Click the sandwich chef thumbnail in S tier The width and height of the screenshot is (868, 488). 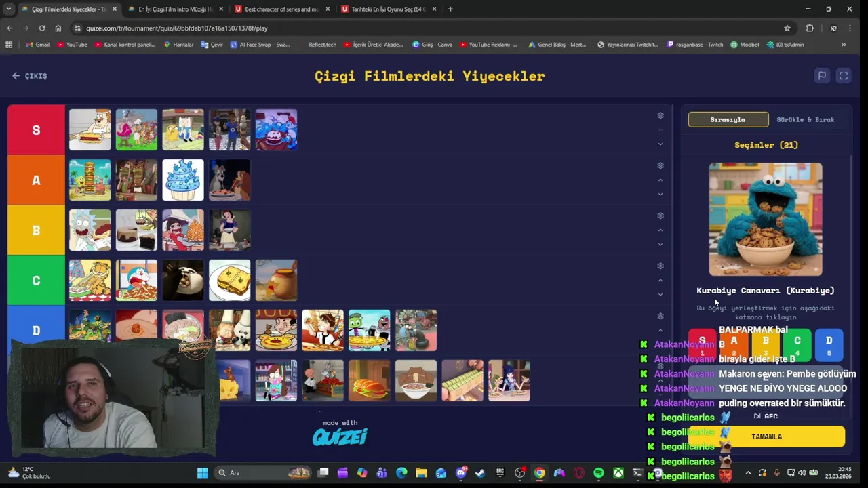tap(90, 130)
